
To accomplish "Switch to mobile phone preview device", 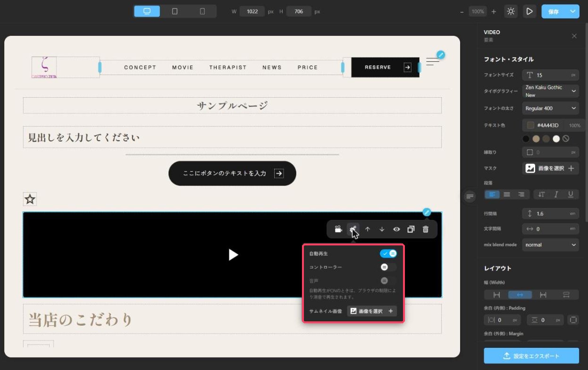I will 202,11.
